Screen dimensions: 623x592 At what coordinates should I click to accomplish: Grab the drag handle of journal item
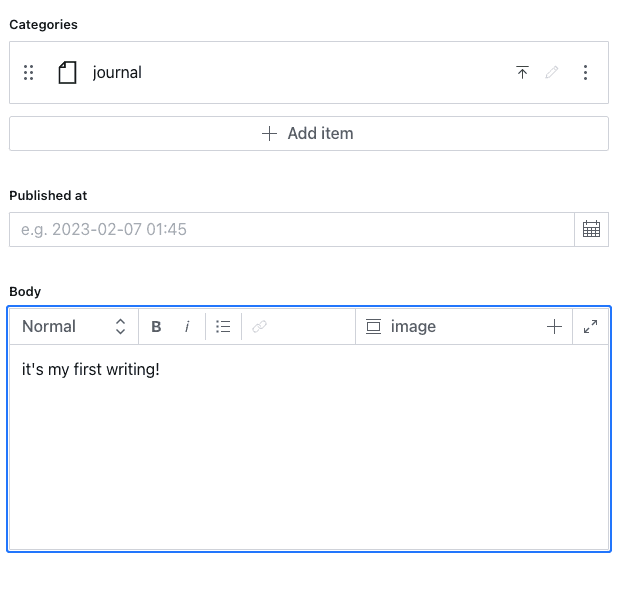pyautogui.click(x=29, y=72)
